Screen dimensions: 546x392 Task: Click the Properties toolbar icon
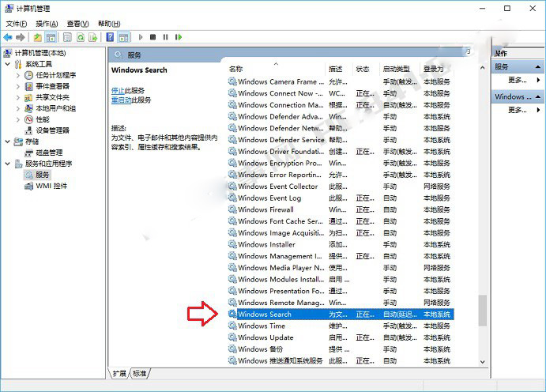coord(67,37)
